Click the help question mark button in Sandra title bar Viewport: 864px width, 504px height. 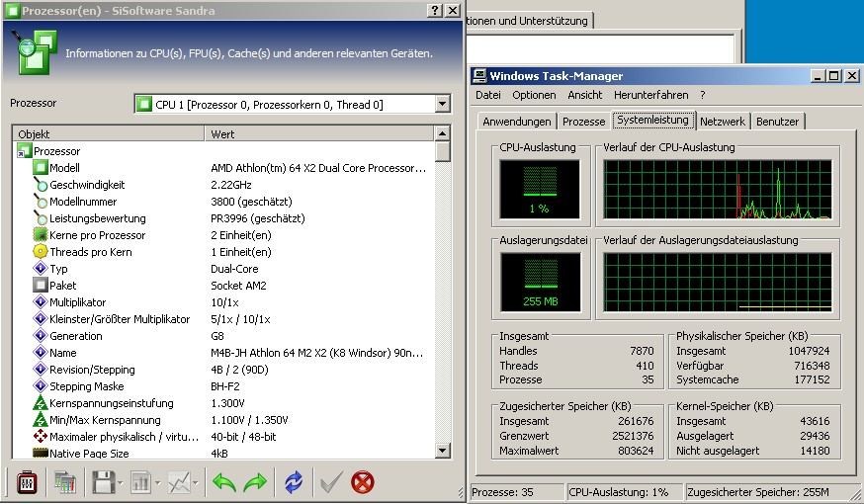coord(435,10)
